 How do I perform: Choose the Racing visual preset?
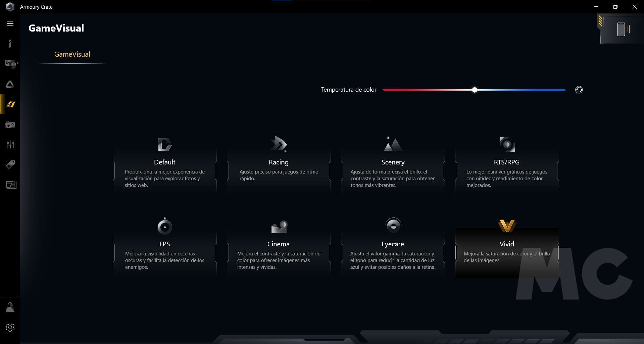[x=279, y=163]
